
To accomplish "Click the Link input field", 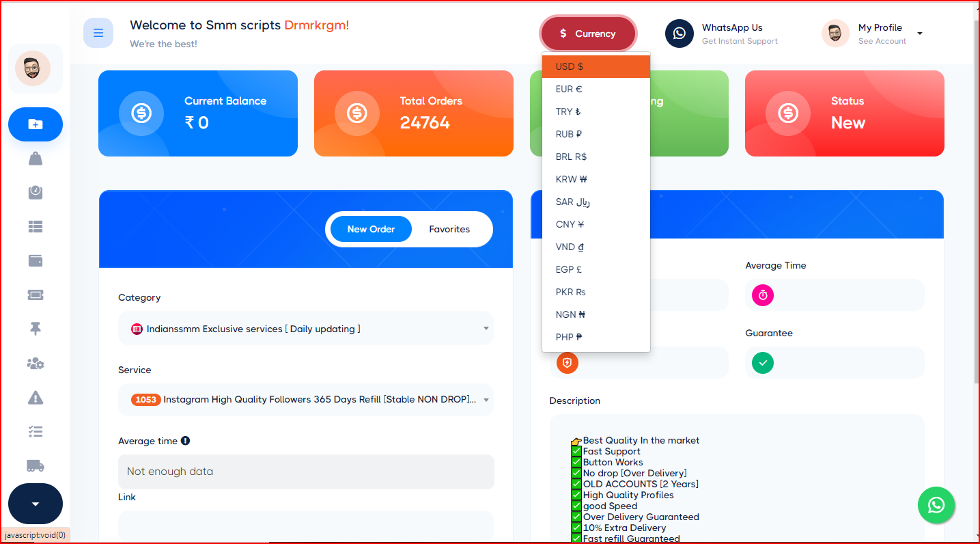I will [x=306, y=525].
